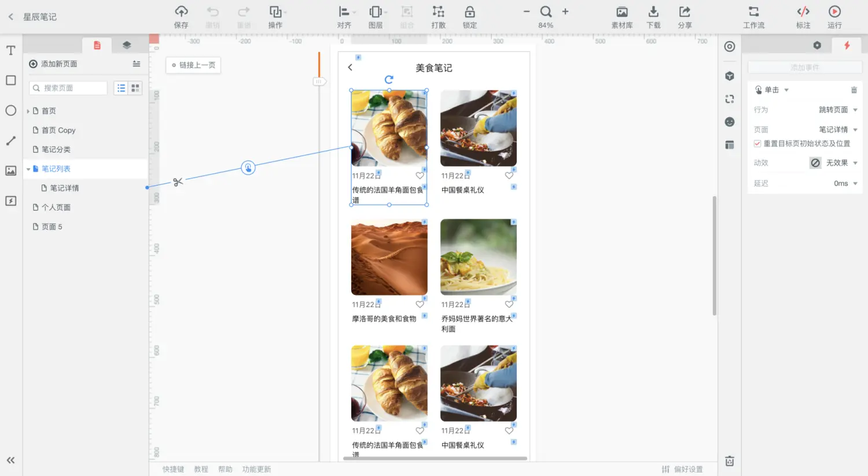
Task: Select the Image insert tool
Action: [10, 171]
